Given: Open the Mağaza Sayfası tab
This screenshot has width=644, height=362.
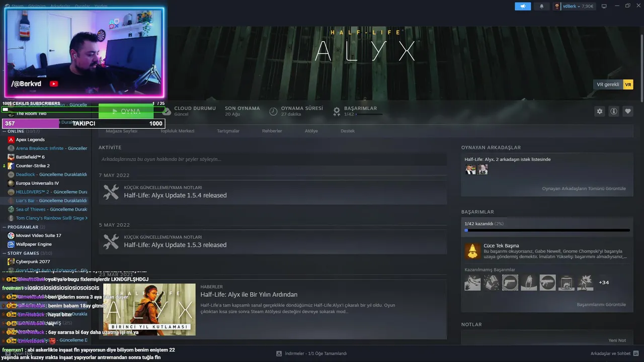Looking at the screenshot, I should (x=121, y=131).
